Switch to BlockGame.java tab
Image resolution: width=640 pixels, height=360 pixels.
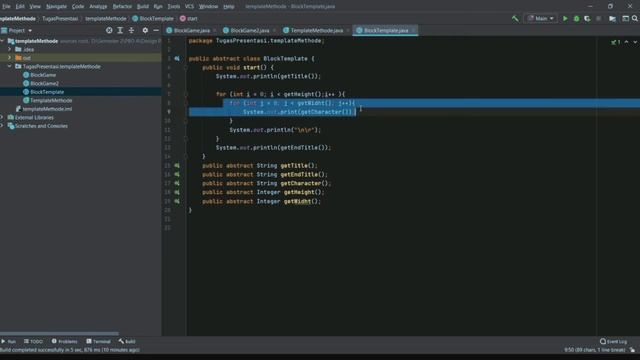click(x=192, y=30)
